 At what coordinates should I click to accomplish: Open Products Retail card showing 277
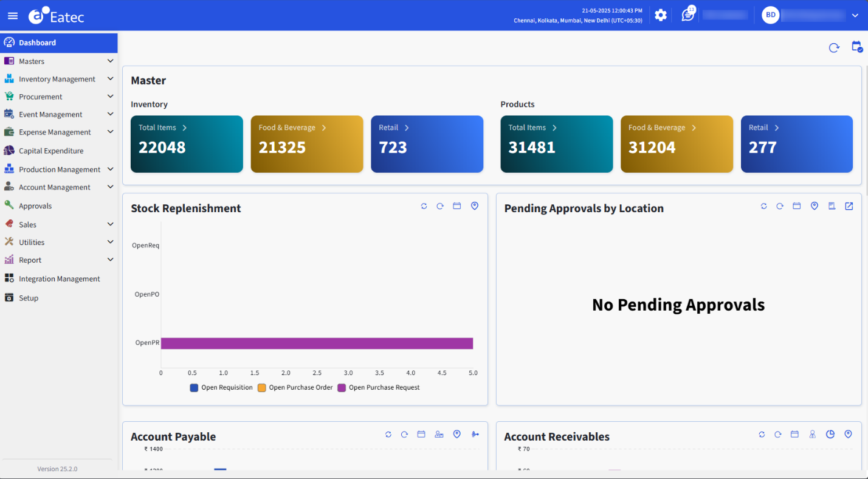pos(796,144)
